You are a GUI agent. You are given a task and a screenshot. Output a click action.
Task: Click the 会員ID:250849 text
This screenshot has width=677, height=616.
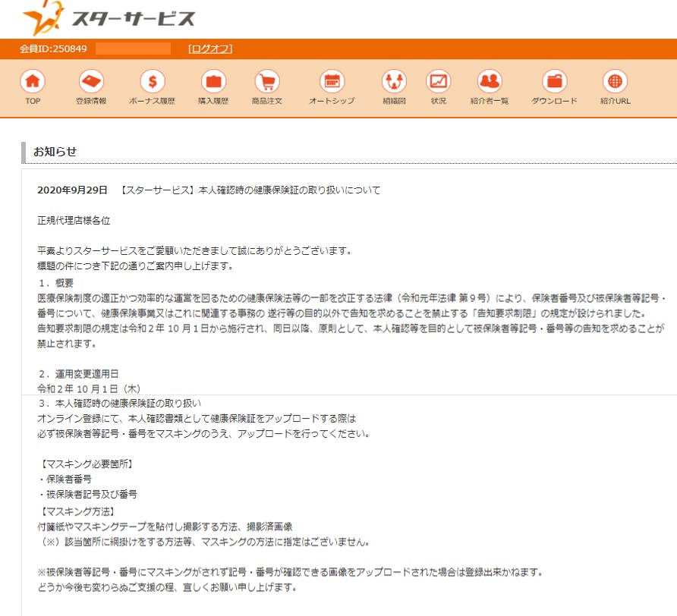(x=53, y=49)
